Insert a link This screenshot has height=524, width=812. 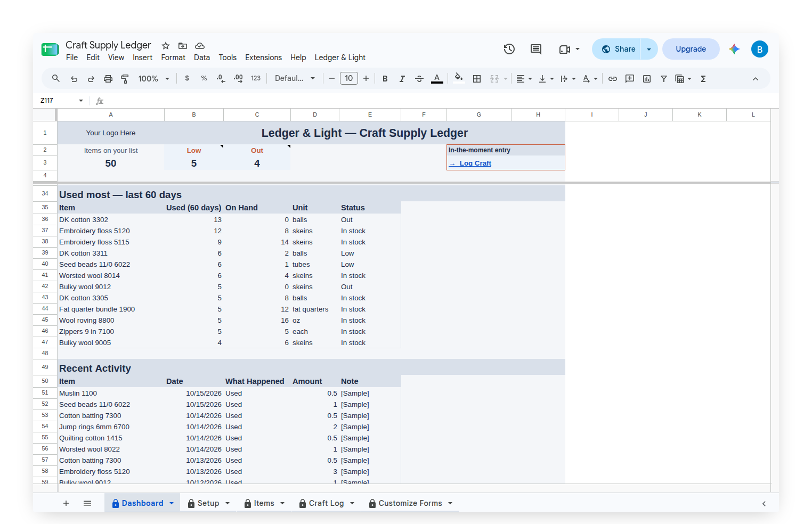click(613, 79)
